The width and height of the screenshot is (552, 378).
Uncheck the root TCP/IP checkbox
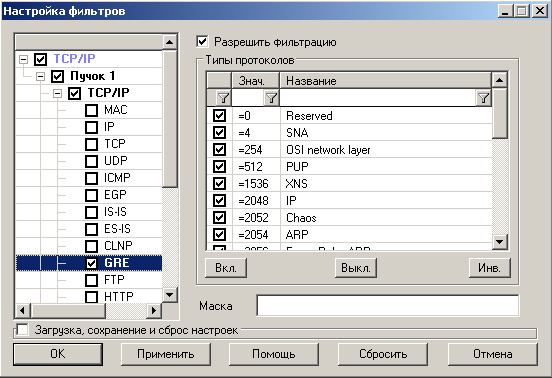(x=40, y=59)
